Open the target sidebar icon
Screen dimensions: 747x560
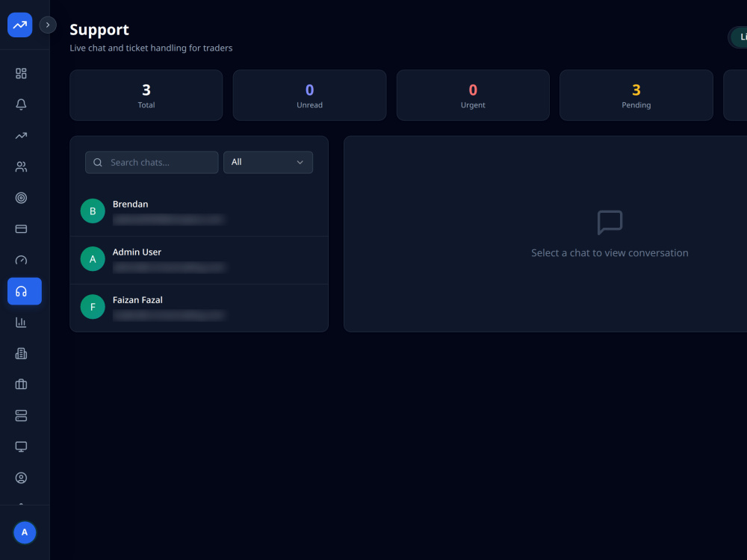[x=21, y=198]
